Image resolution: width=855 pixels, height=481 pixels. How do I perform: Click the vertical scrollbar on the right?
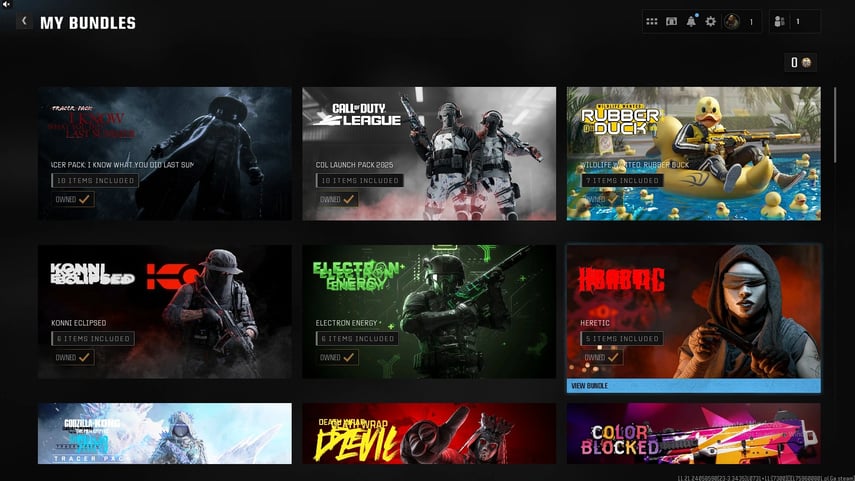836,125
